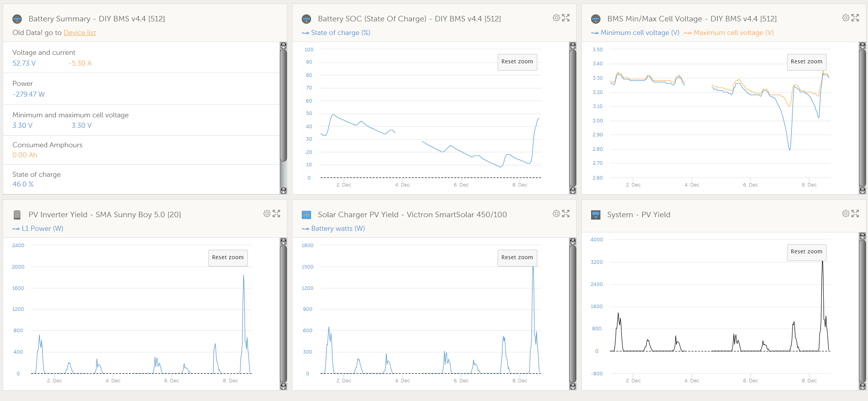Click the battery icon in Battery Summary header

pyautogui.click(x=17, y=19)
